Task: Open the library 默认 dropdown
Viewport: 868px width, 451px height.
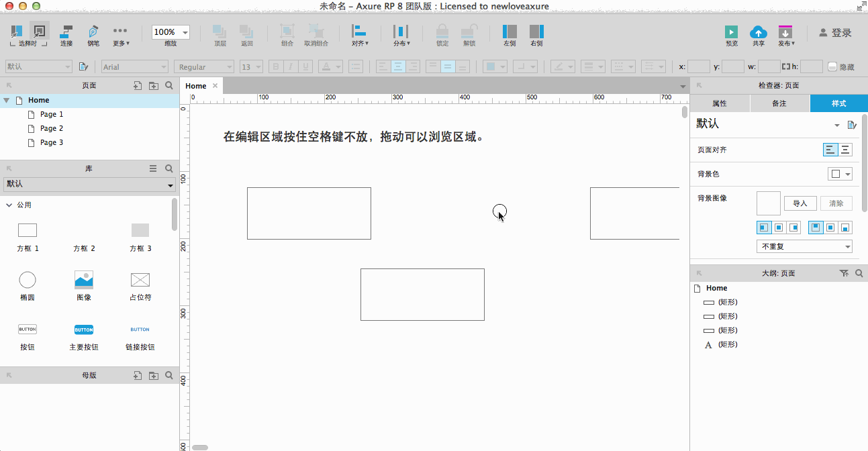Action: pyautogui.click(x=90, y=184)
